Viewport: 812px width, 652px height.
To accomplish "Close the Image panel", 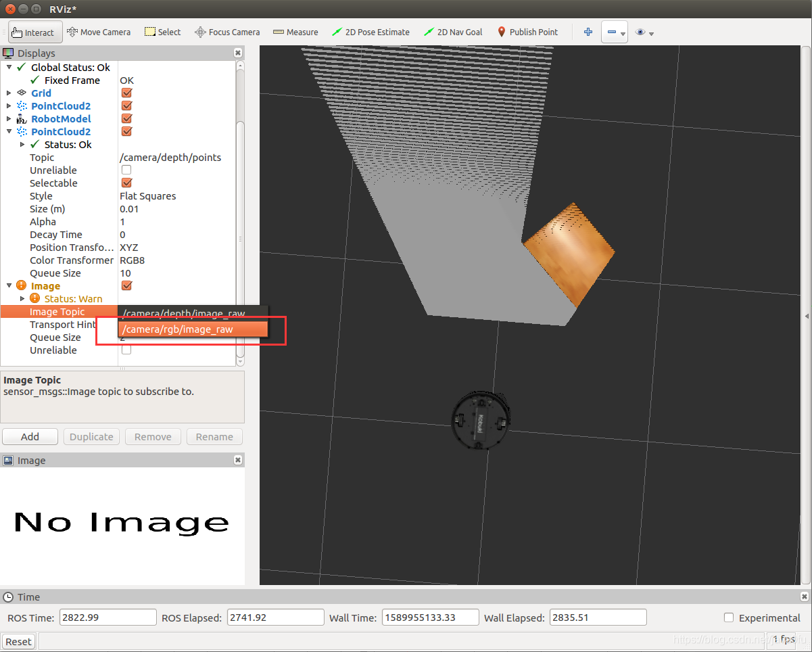I will coord(238,460).
